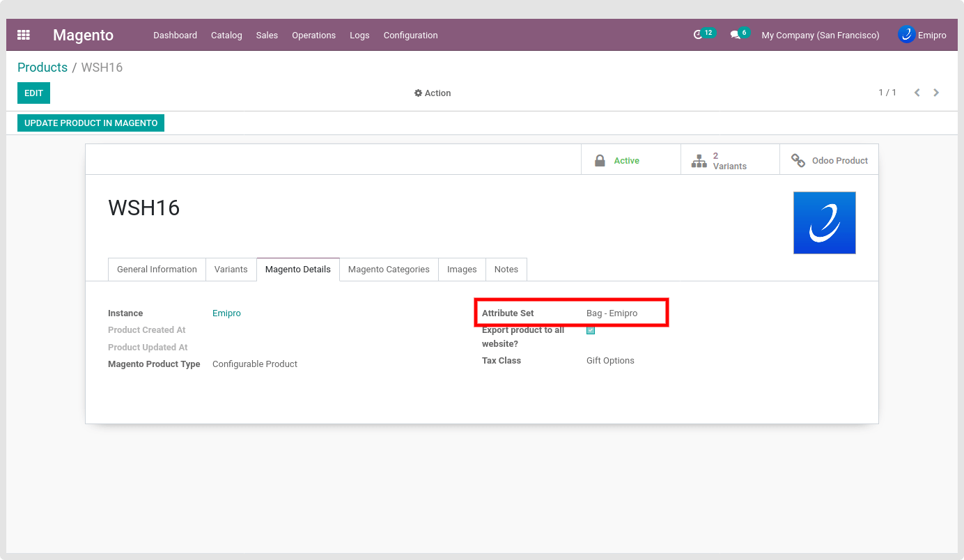Go to next record arrow

[936, 93]
